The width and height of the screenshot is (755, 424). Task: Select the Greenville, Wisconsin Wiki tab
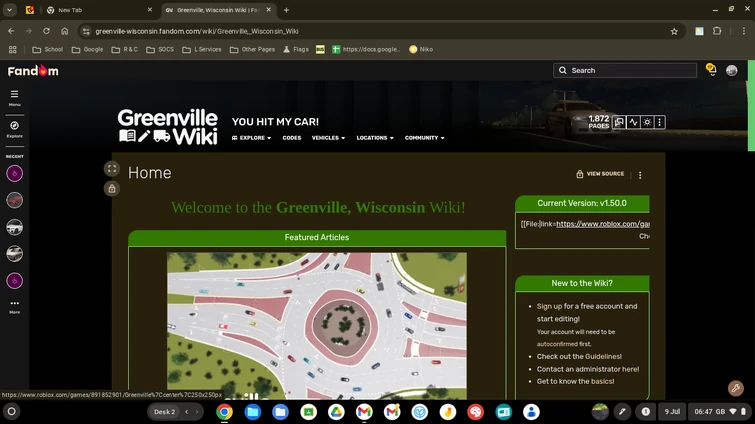point(217,10)
